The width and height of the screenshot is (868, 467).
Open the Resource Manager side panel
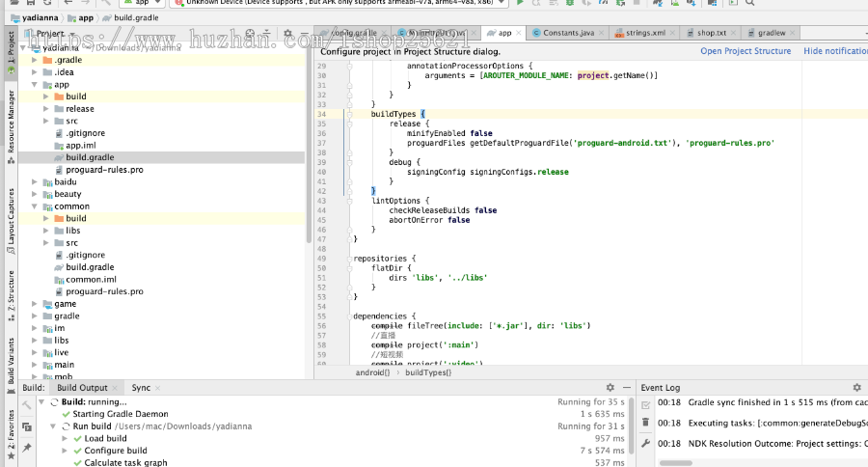(x=11, y=122)
